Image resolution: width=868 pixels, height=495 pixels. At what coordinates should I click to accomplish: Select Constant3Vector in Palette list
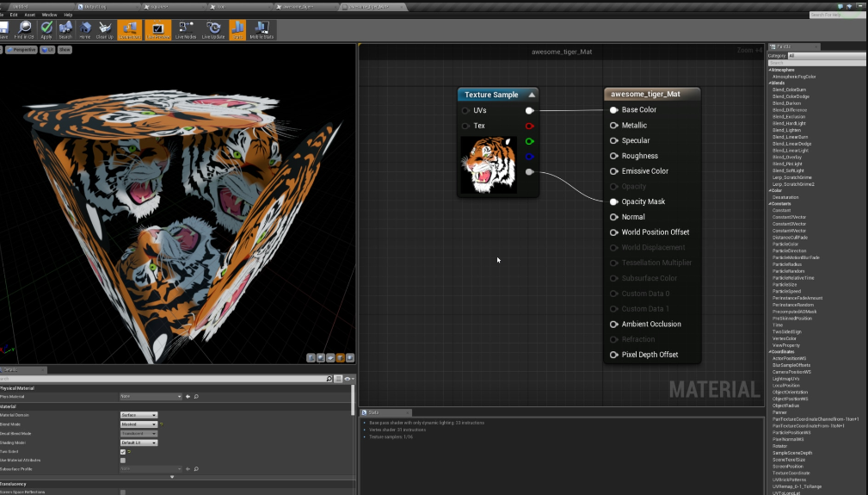click(x=790, y=224)
